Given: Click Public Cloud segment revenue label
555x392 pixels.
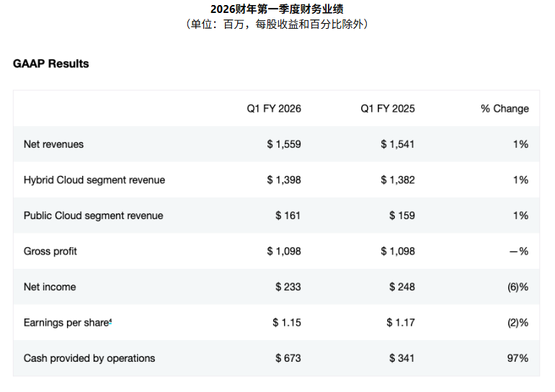Looking at the screenshot, I should (93, 215).
